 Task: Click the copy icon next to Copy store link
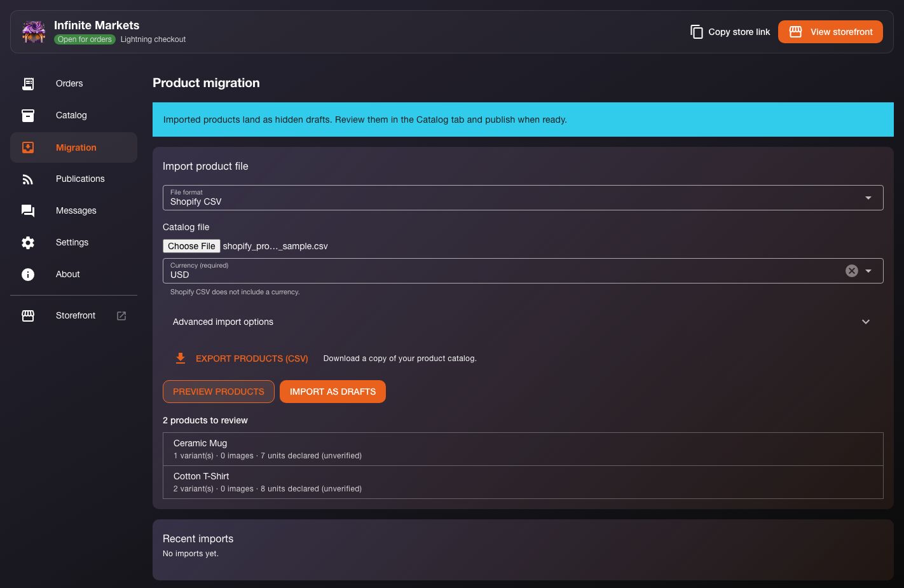[697, 32]
